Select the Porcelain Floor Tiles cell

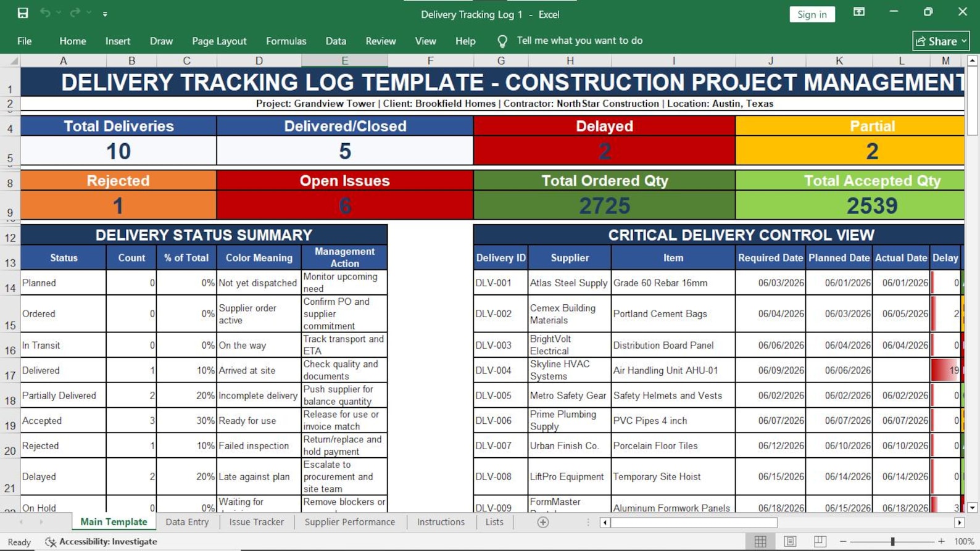pyautogui.click(x=673, y=445)
